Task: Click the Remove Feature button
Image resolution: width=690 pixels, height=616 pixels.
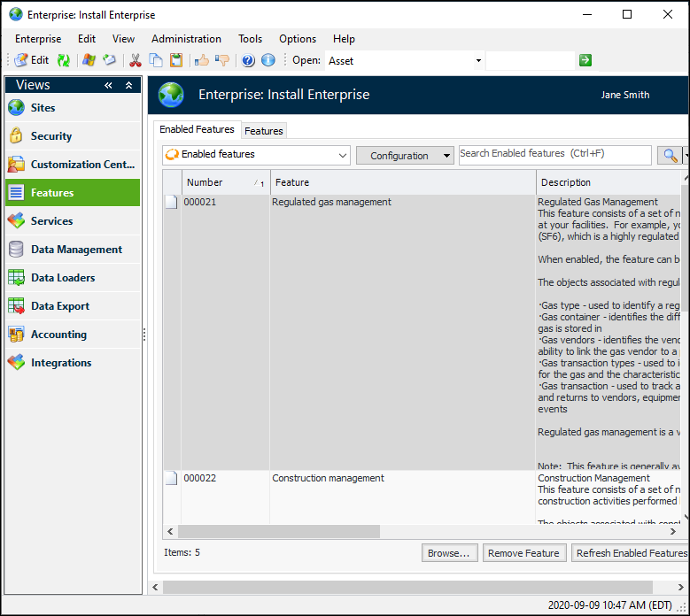Action: click(x=523, y=553)
